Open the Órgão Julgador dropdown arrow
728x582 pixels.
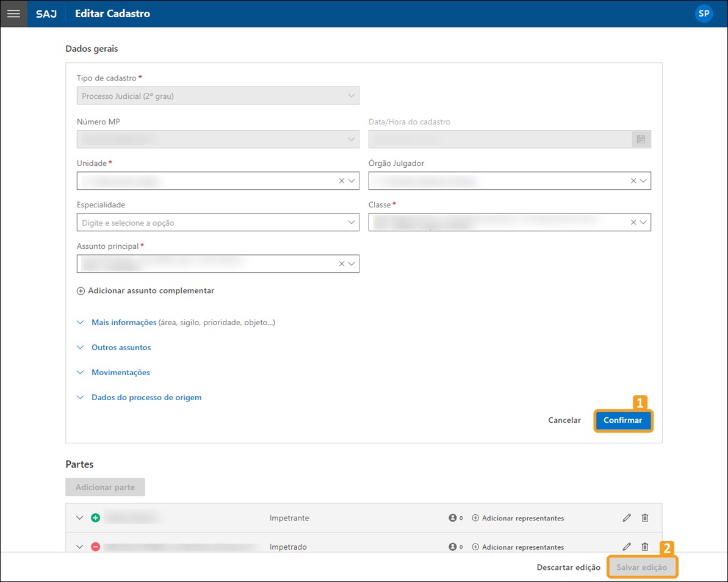(x=643, y=181)
